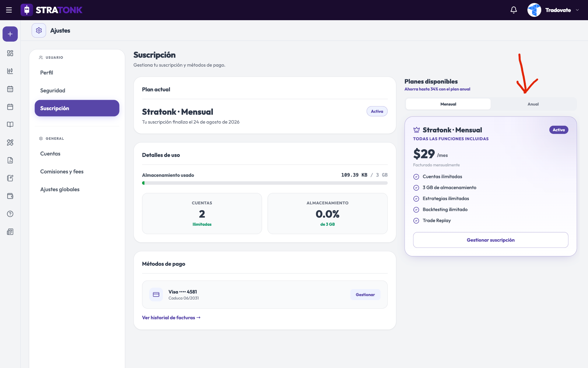Image resolution: width=588 pixels, height=368 pixels.
Task: Click the Stratonk logo
Action: [51, 10]
